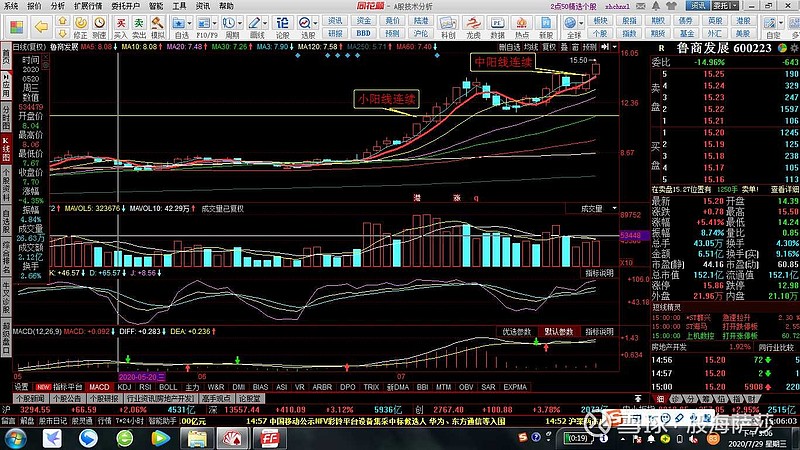
Task: Click the 新股 new stocks icon
Action: (546, 27)
